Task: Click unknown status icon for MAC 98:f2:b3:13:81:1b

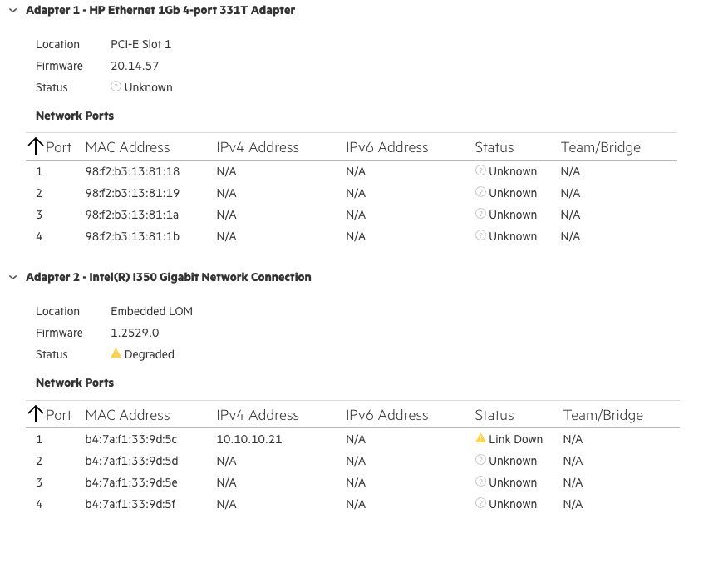Action: (x=480, y=235)
